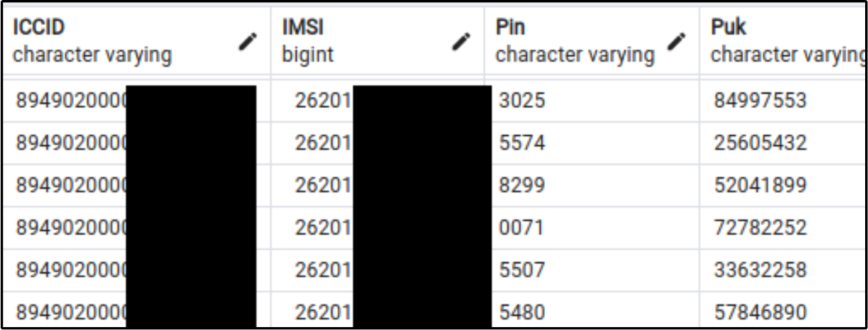
Task: Select the Pin column header label
Action: click(x=510, y=27)
